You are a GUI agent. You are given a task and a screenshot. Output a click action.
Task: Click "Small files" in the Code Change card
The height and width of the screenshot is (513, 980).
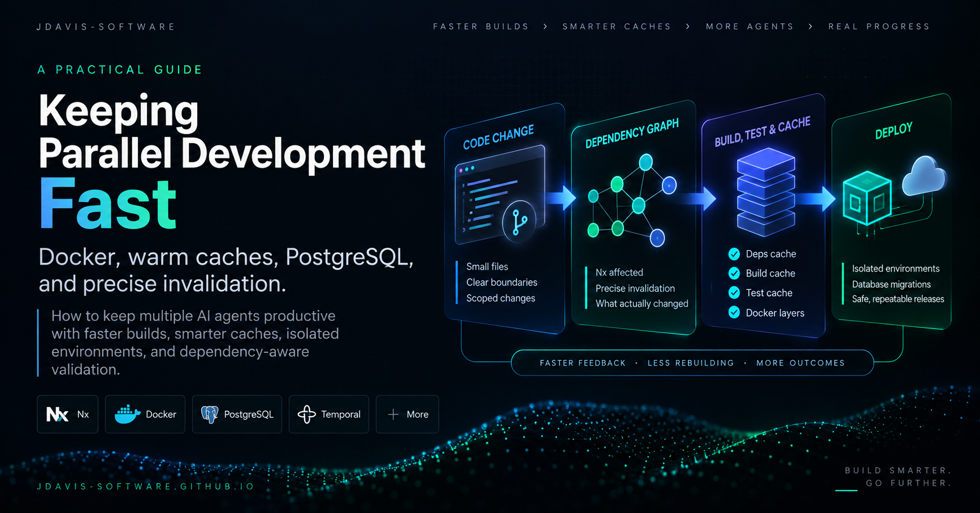click(x=487, y=266)
